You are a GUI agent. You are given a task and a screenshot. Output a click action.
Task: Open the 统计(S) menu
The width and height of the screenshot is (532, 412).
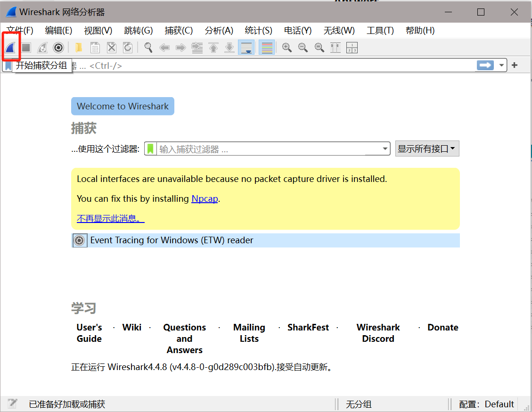258,31
